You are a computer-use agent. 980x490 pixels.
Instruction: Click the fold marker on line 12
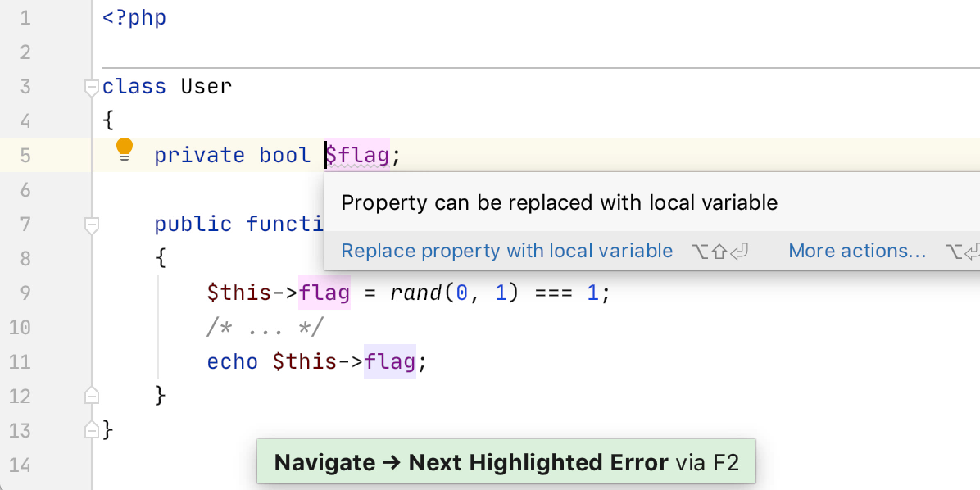tap(91, 395)
